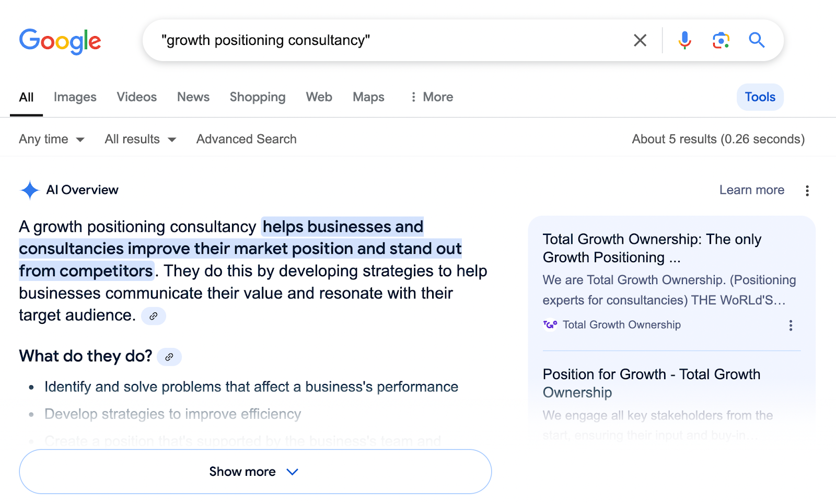
Task: Switch to the News tab
Action: pos(193,97)
